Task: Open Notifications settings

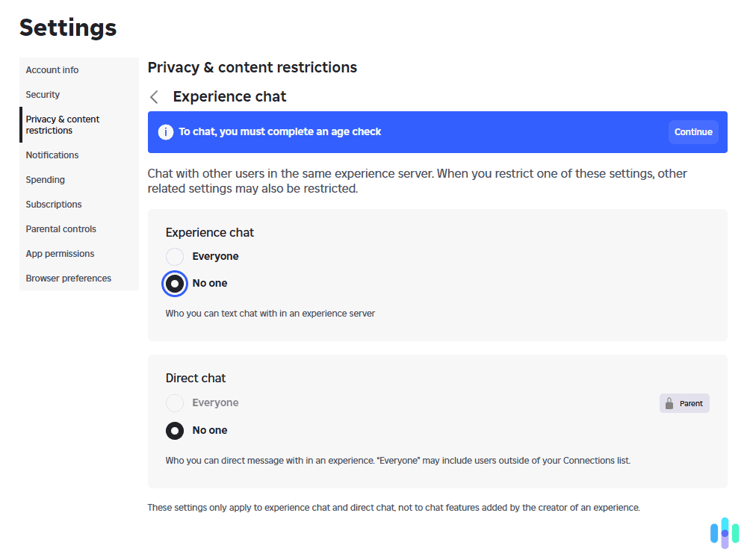Action: click(x=52, y=155)
